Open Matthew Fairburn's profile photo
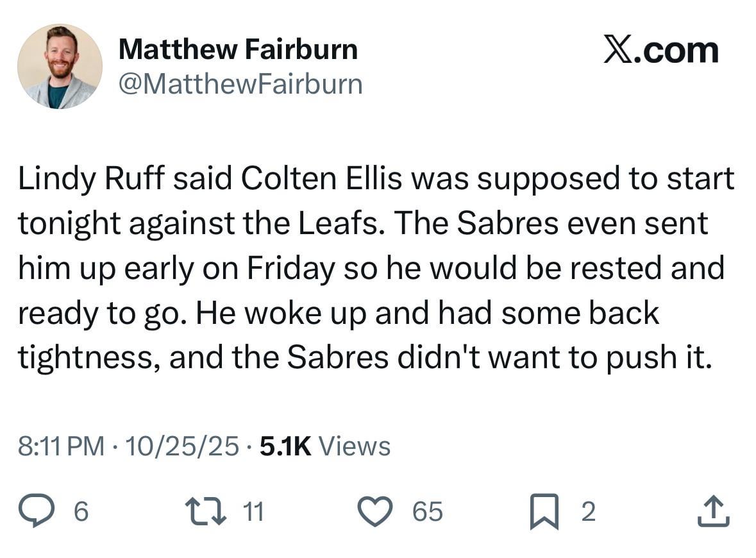 [60, 66]
